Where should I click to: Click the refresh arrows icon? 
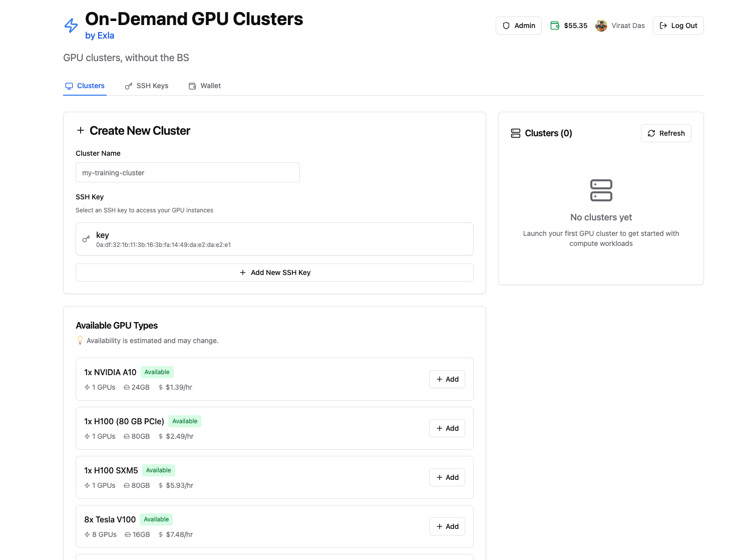click(651, 133)
